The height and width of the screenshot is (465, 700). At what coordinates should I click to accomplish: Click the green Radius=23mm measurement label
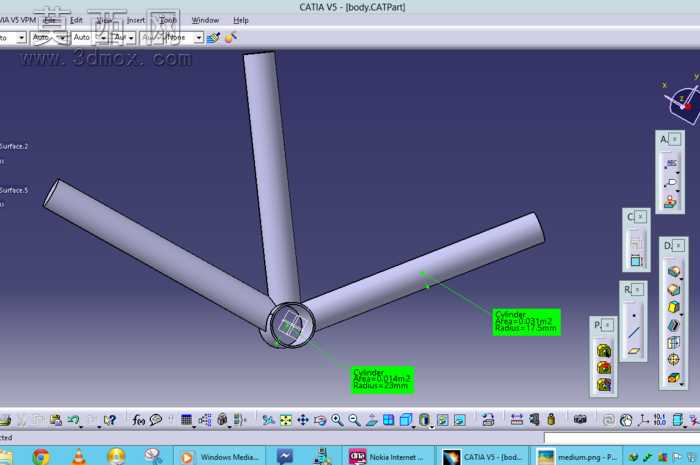point(382,380)
